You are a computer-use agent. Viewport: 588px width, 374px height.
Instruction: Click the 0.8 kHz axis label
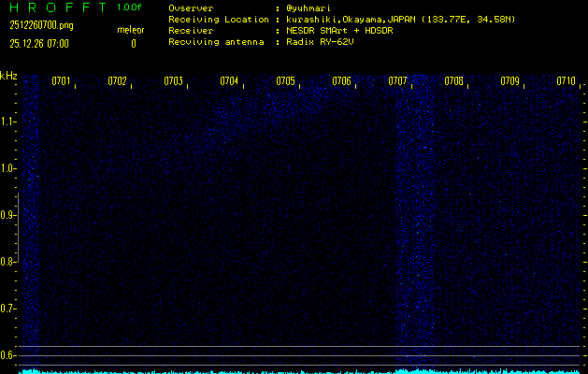click(7, 262)
